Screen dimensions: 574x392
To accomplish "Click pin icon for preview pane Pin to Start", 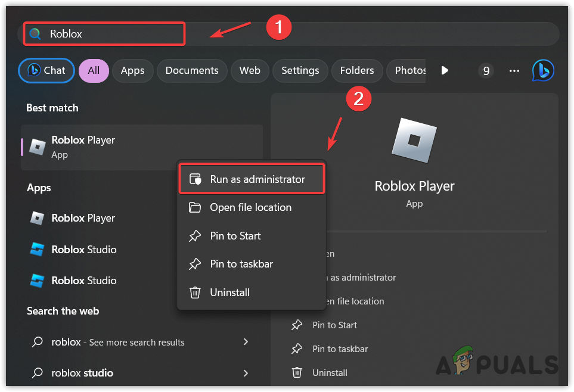I will [297, 325].
